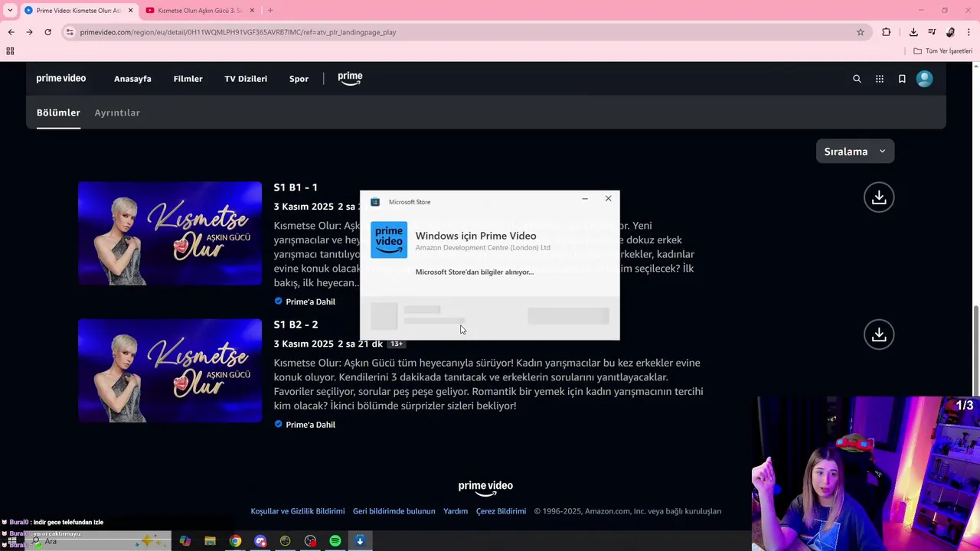Image resolution: width=980 pixels, height=551 pixels.
Task: Switch to the Ayrıntılar tab
Action: (x=117, y=112)
